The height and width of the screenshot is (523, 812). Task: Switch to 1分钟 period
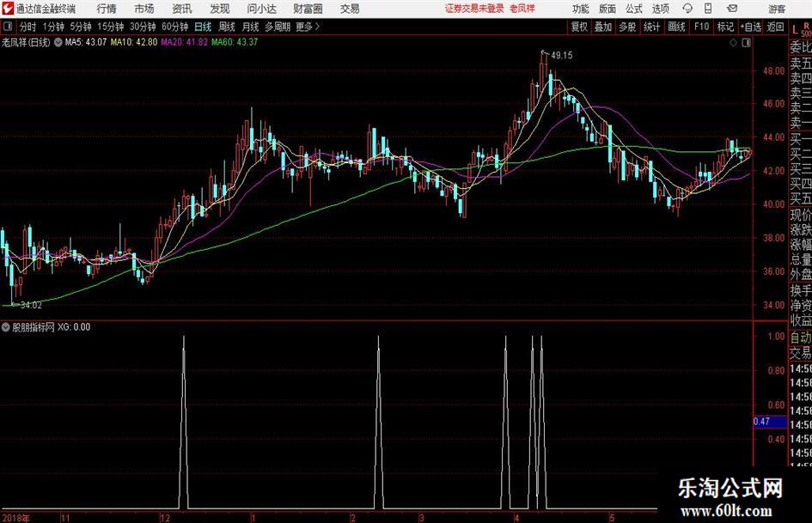tap(53, 27)
